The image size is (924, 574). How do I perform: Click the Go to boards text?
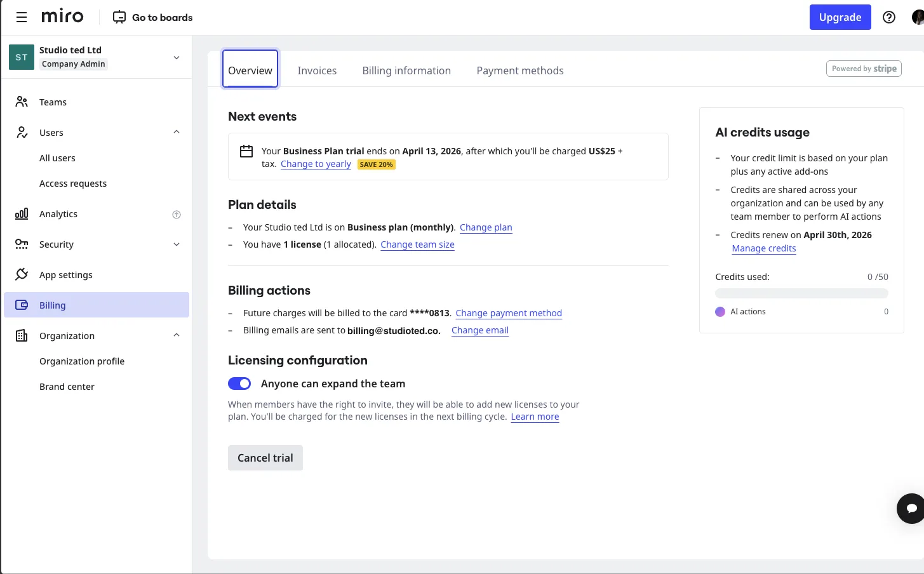tap(163, 17)
